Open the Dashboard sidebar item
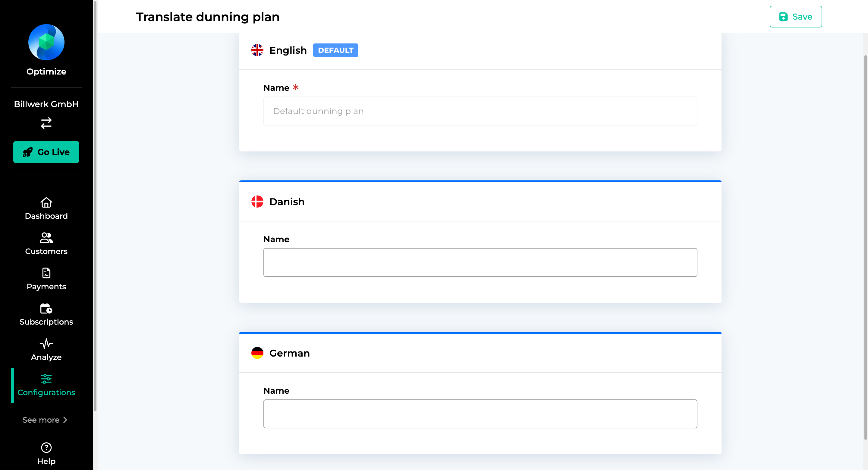The width and height of the screenshot is (868, 470). click(x=46, y=209)
